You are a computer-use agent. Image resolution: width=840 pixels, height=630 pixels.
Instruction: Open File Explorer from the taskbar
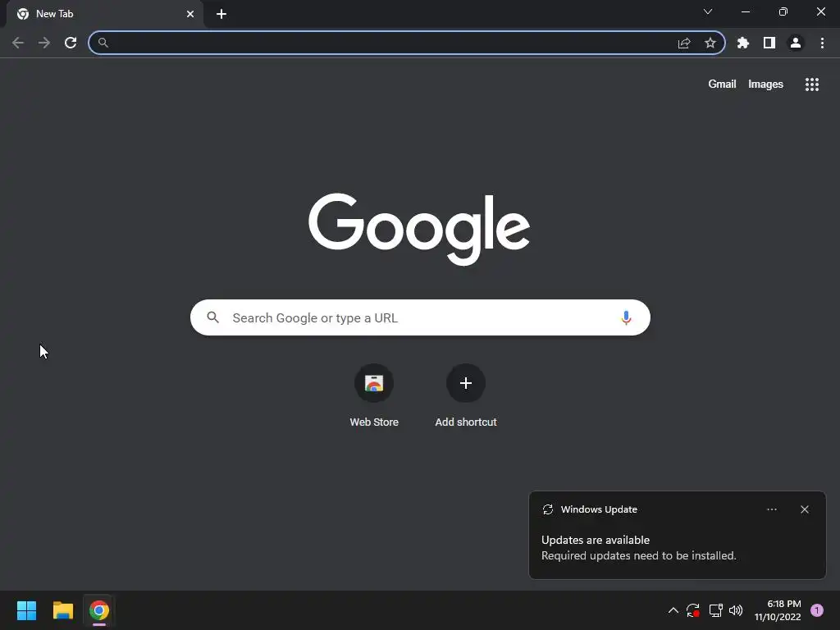click(63, 610)
